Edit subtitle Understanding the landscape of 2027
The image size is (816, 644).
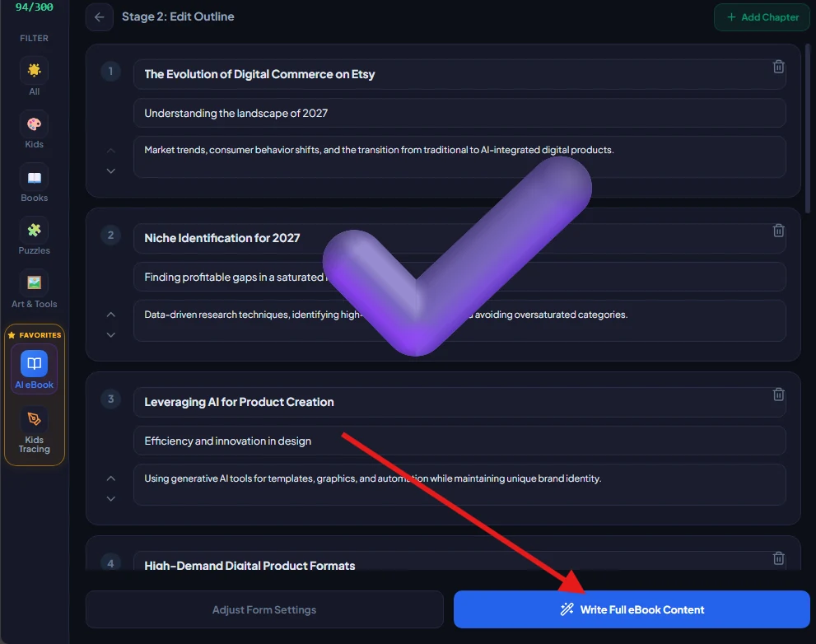pos(459,113)
